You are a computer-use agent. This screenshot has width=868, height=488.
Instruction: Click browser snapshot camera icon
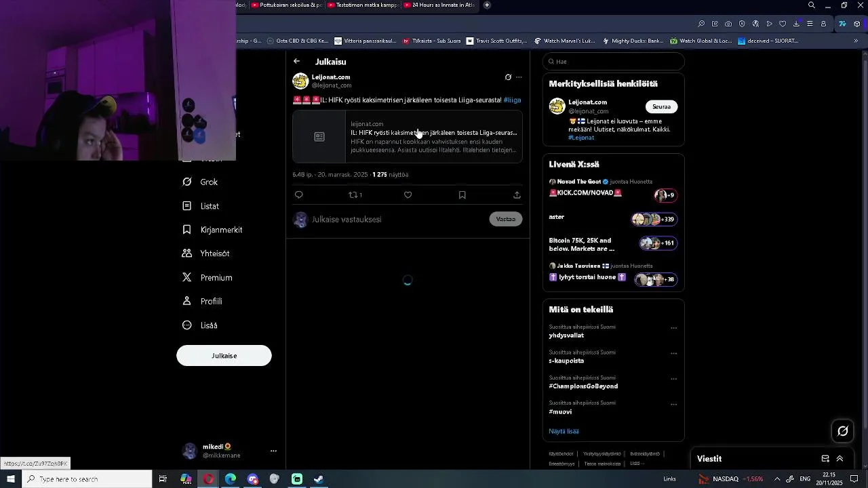tap(728, 24)
